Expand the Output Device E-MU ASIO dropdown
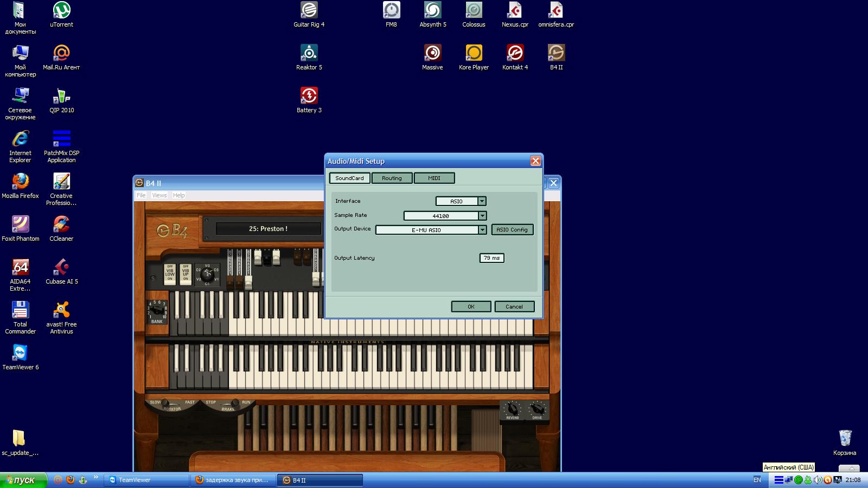 pyautogui.click(x=482, y=230)
